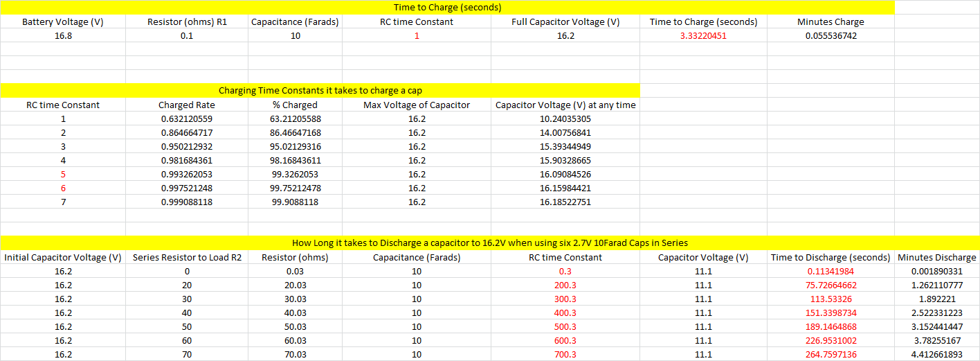
Task: Click the red RC time constant 0.3
Action: tap(565, 271)
